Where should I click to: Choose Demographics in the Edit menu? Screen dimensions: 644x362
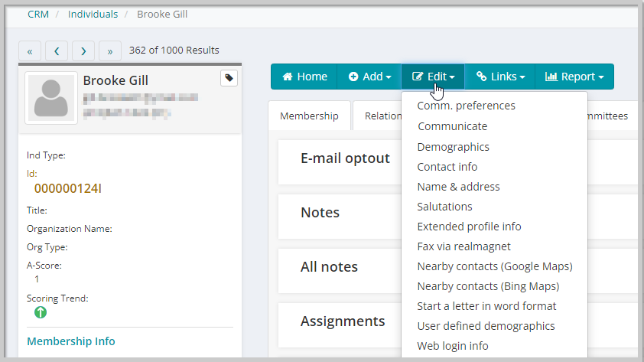coord(453,147)
